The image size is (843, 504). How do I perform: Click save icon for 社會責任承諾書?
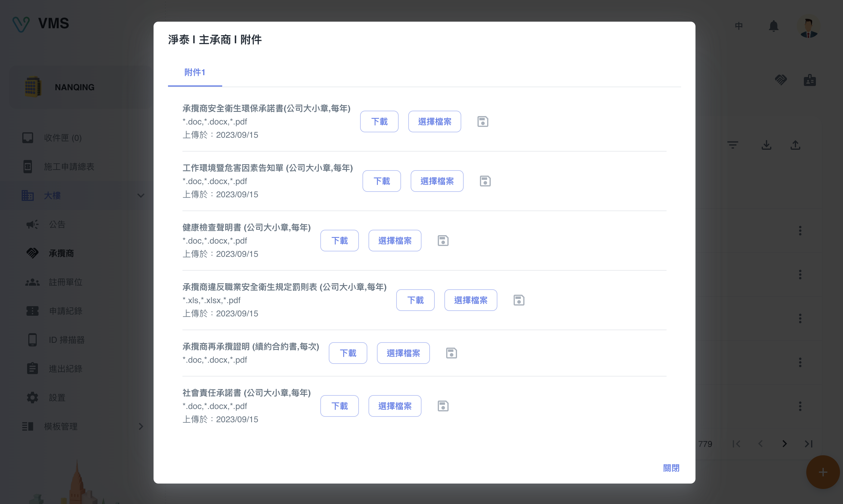(443, 406)
